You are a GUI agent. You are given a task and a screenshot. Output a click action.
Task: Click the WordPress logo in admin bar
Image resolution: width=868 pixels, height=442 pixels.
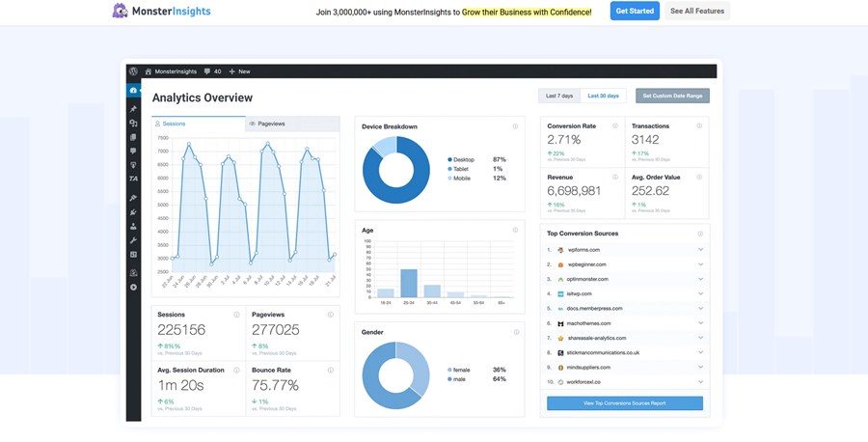(133, 71)
